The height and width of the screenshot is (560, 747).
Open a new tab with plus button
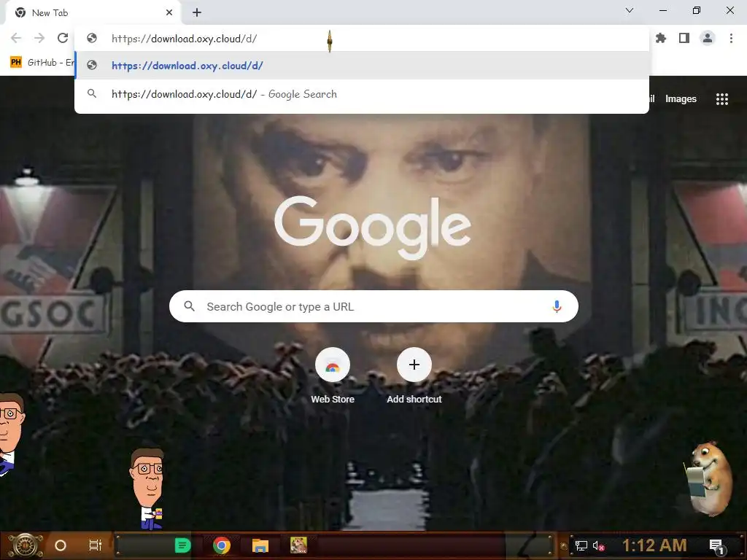197,13
